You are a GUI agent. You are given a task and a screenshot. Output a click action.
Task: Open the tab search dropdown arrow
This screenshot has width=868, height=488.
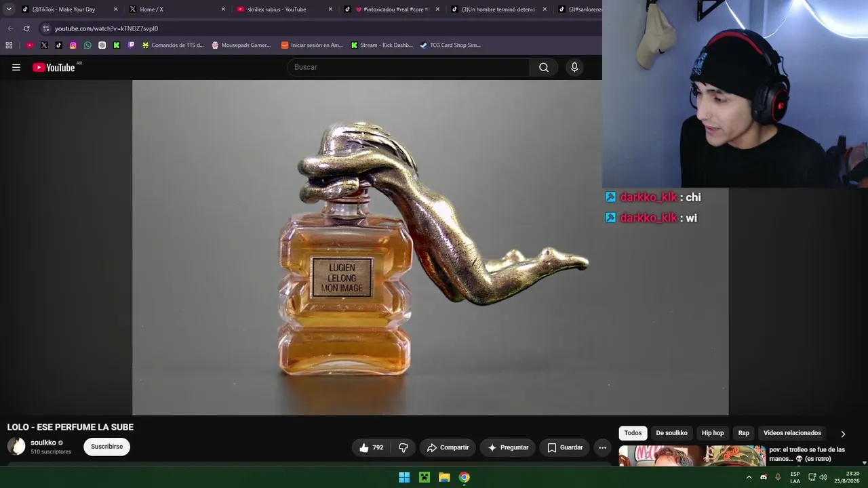9,9
